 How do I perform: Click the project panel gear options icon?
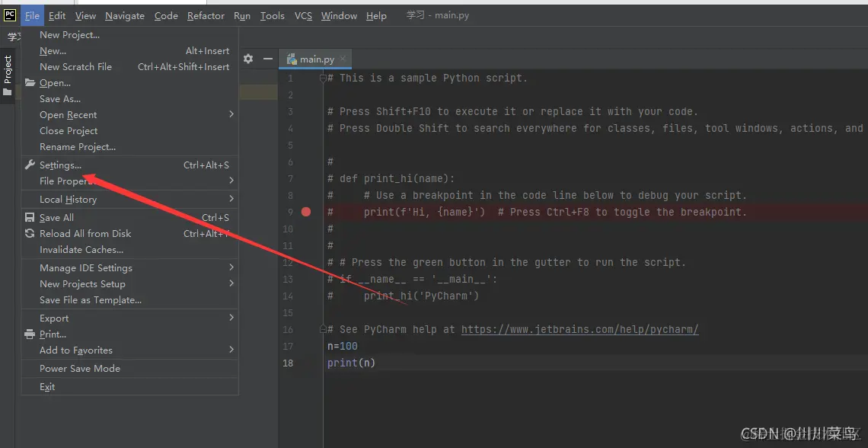point(248,59)
